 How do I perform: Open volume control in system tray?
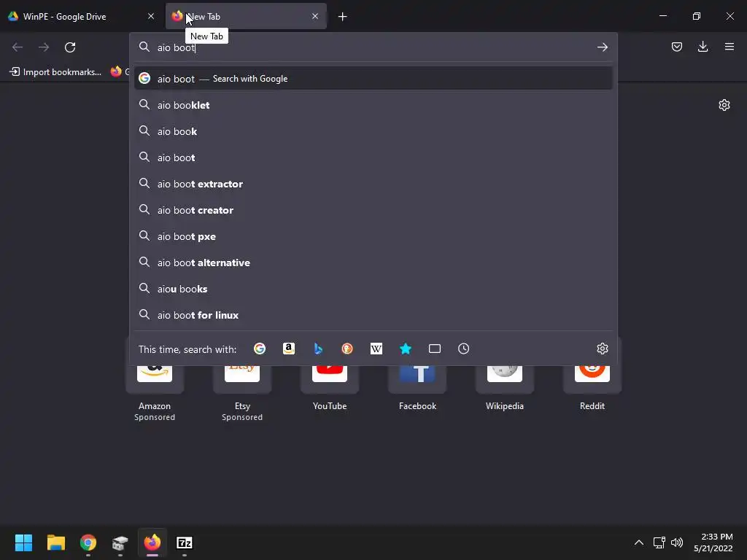676,542
